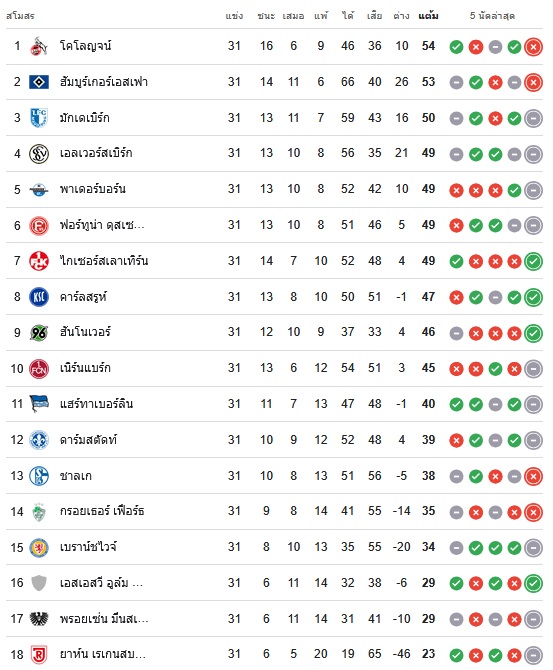Click the Karlsruhe KSC blue badge
Image resolution: width=553 pixels, height=670 pixels.
[38, 297]
